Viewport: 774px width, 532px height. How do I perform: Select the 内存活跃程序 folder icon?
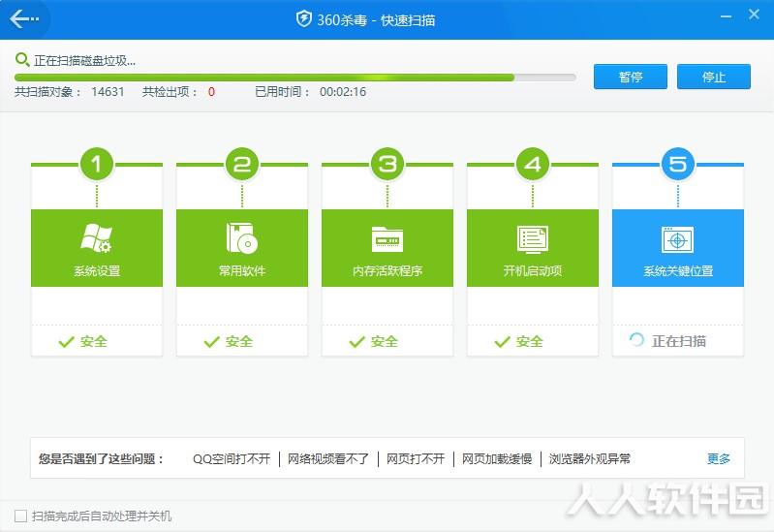pyautogui.click(x=387, y=238)
